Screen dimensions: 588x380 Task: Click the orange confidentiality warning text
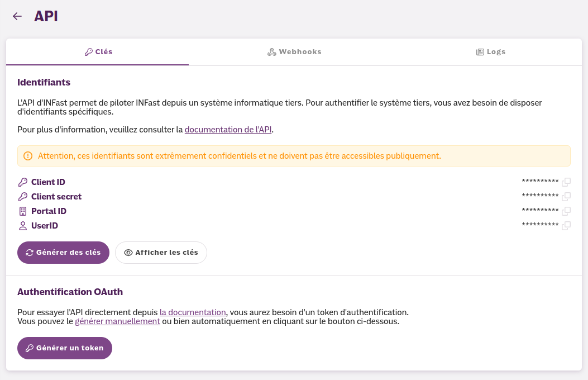239,156
